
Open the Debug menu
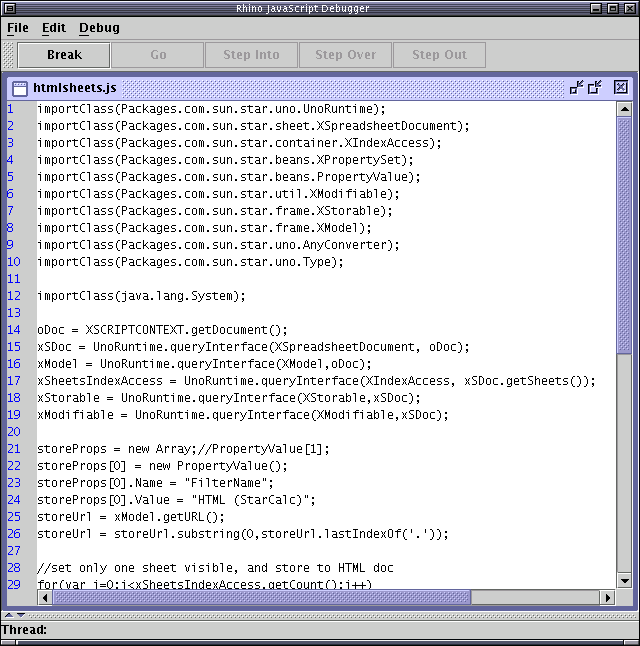tap(99, 28)
